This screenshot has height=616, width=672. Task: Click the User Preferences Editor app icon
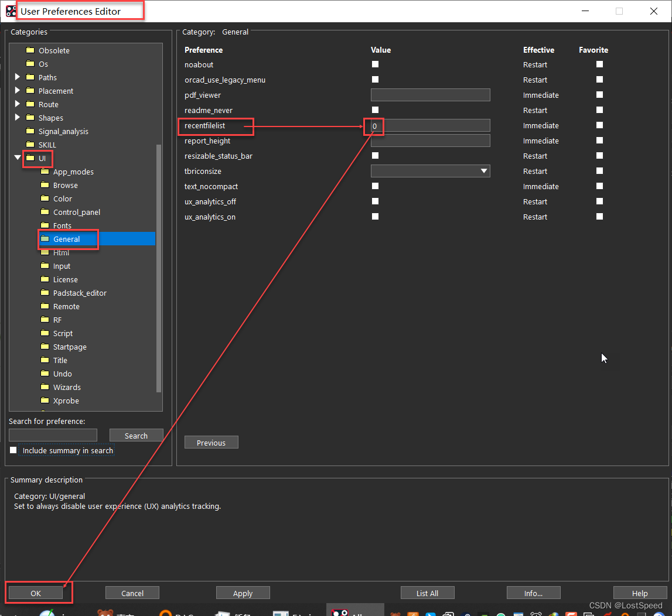[11, 11]
